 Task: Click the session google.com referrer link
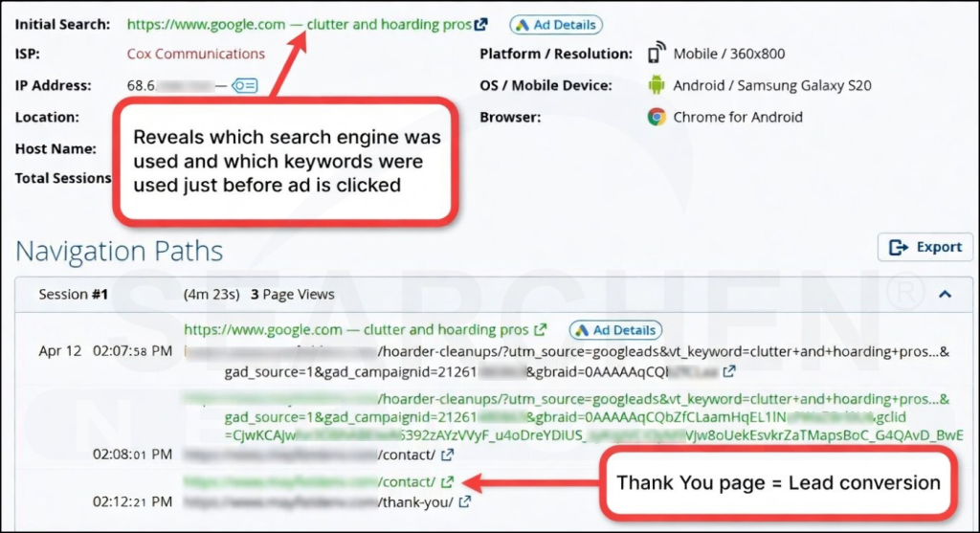356,329
